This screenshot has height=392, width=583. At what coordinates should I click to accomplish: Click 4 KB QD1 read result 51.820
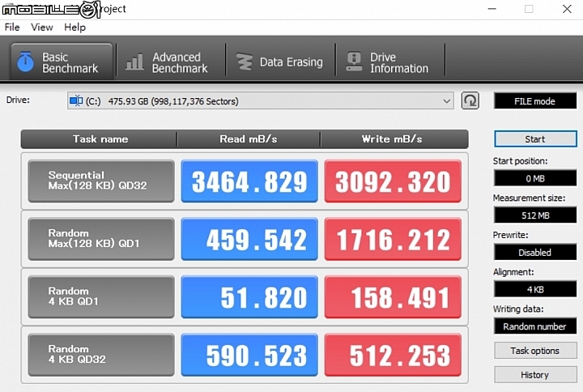coord(249,296)
